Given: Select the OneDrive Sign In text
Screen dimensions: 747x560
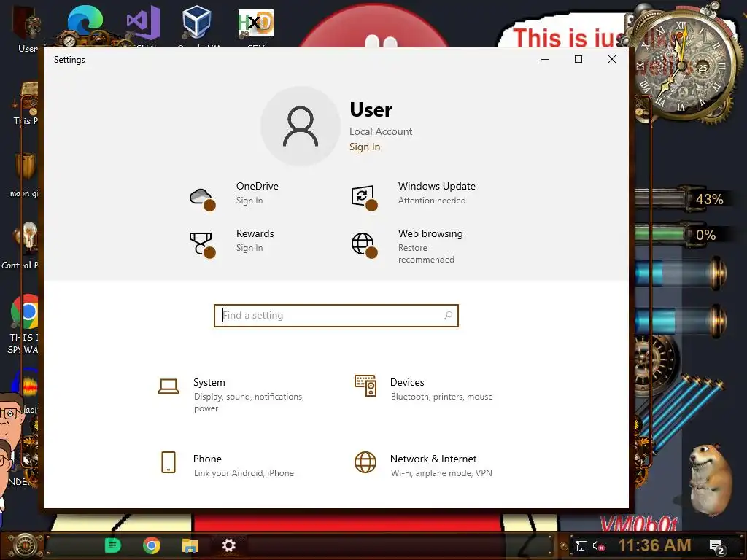Looking at the screenshot, I should coord(249,201).
